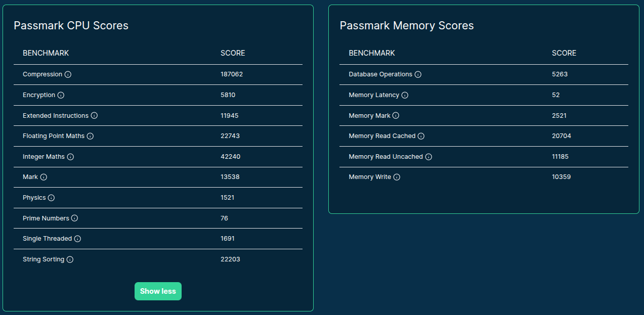Screen dimensions: 644x315
Task: Select Prime Numbers score 76
Action: point(225,218)
